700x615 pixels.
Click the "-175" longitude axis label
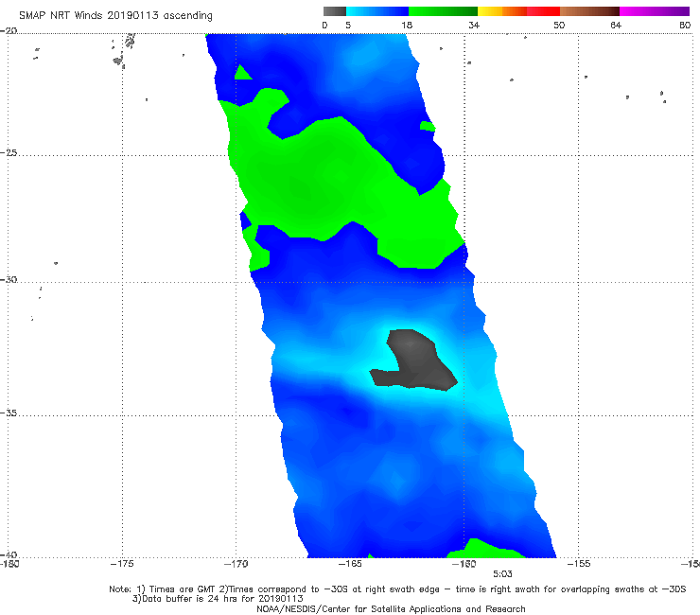tap(122, 564)
